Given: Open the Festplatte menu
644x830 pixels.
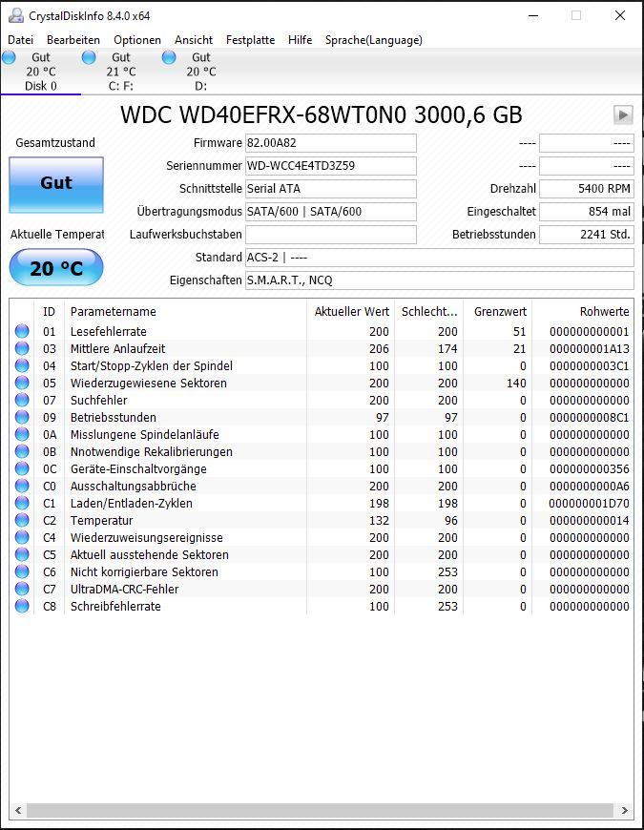Looking at the screenshot, I should click(x=250, y=40).
